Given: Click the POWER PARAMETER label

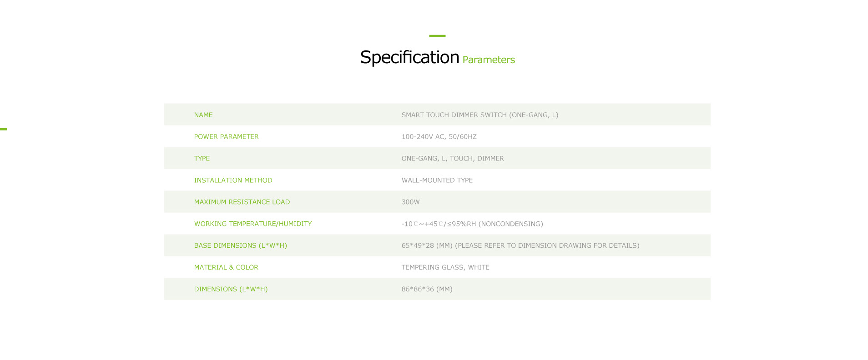Looking at the screenshot, I should coord(226,137).
